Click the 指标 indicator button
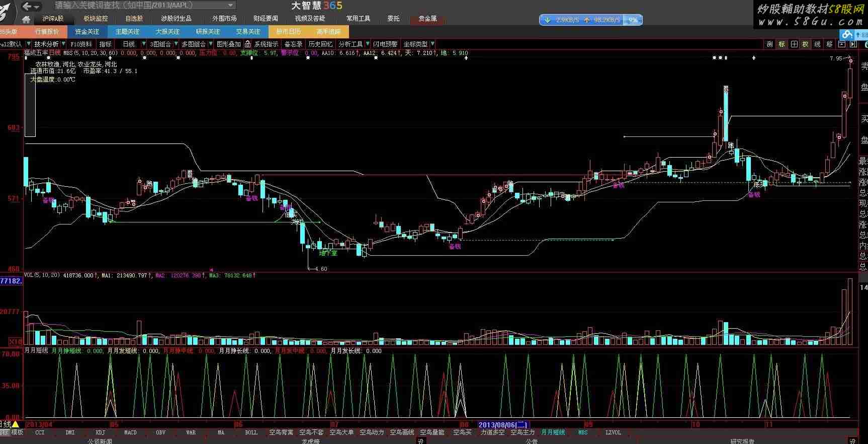868x444 pixels. (106, 44)
